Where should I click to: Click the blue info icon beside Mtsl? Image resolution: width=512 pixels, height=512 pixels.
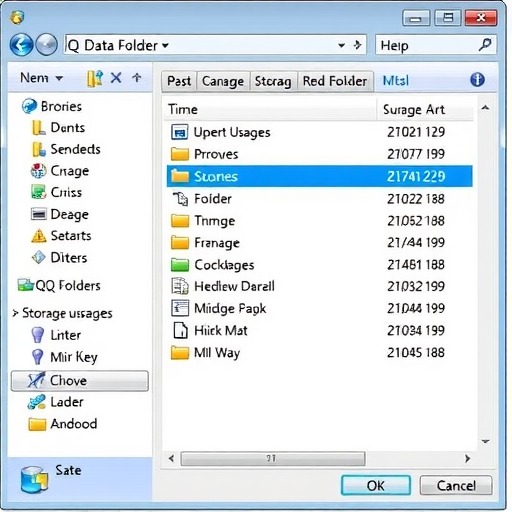click(x=477, y=80)
